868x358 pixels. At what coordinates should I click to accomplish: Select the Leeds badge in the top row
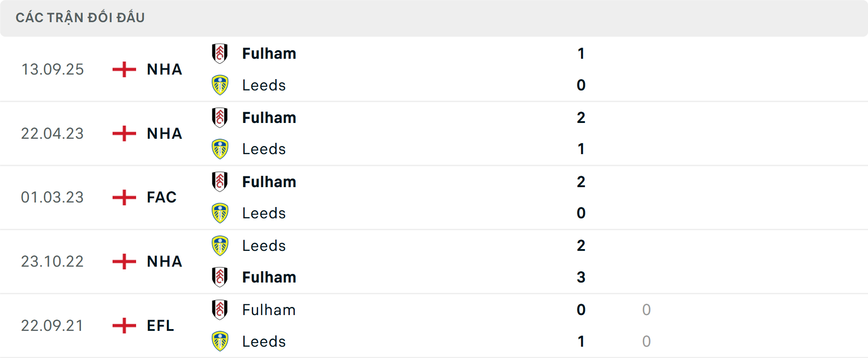pos(220,85)
